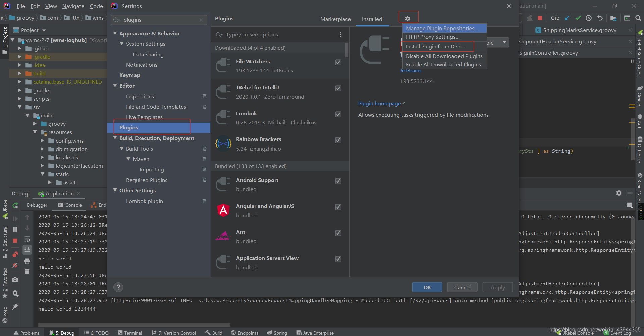The height and width of the screenshot is (336, 644).
Task: Stop the debug session red square
Action: point(15,241)
